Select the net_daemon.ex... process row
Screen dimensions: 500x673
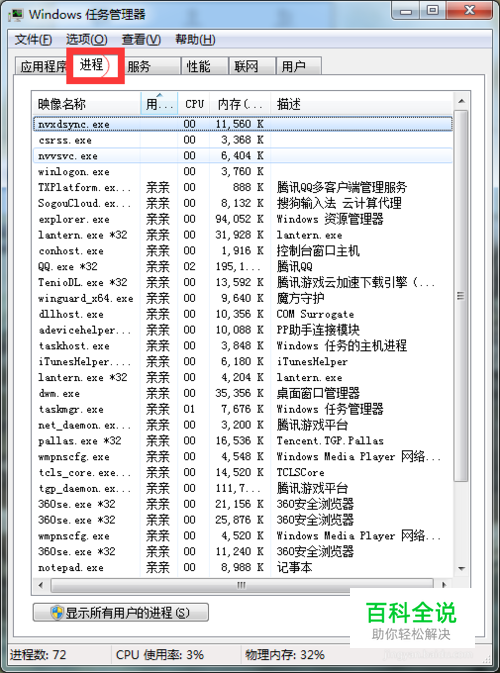click(242, 425)
